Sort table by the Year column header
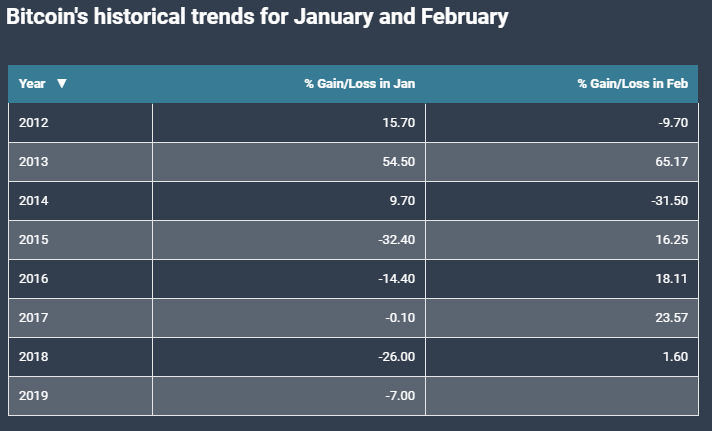712x431 pixels. 33,84
